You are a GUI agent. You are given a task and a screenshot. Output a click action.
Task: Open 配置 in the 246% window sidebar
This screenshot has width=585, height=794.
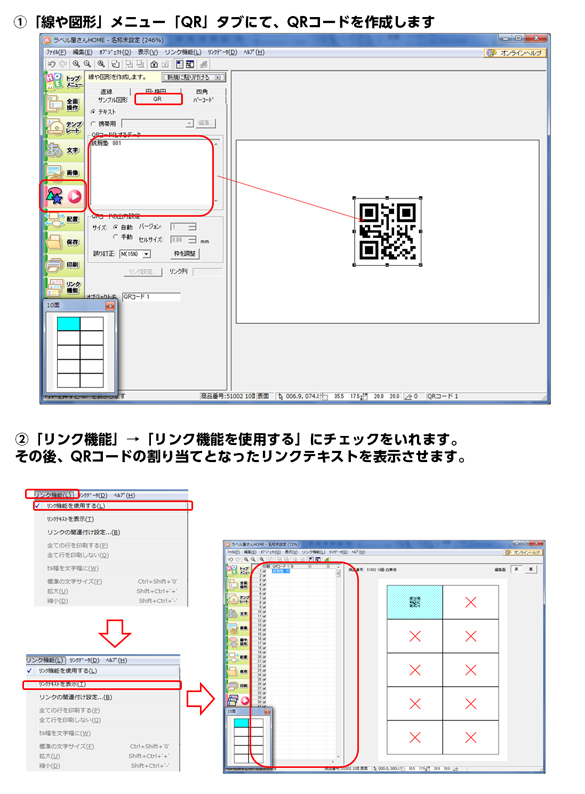(x=64, y=219)
